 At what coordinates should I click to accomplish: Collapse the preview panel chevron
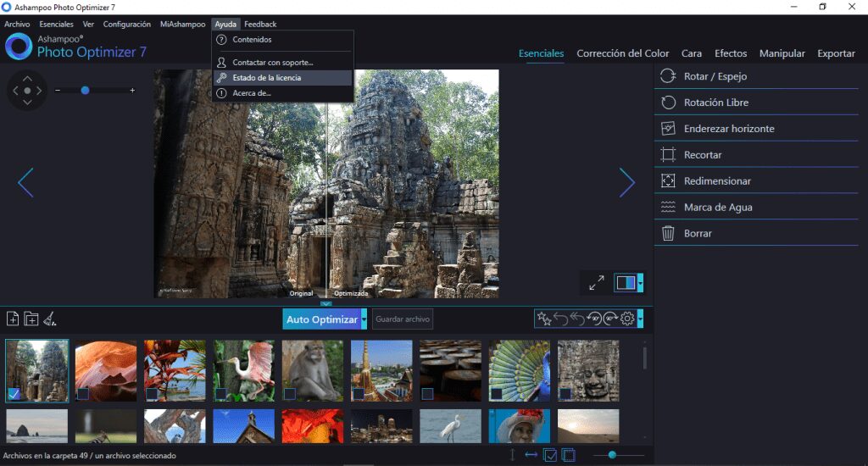tap(326, 303)
